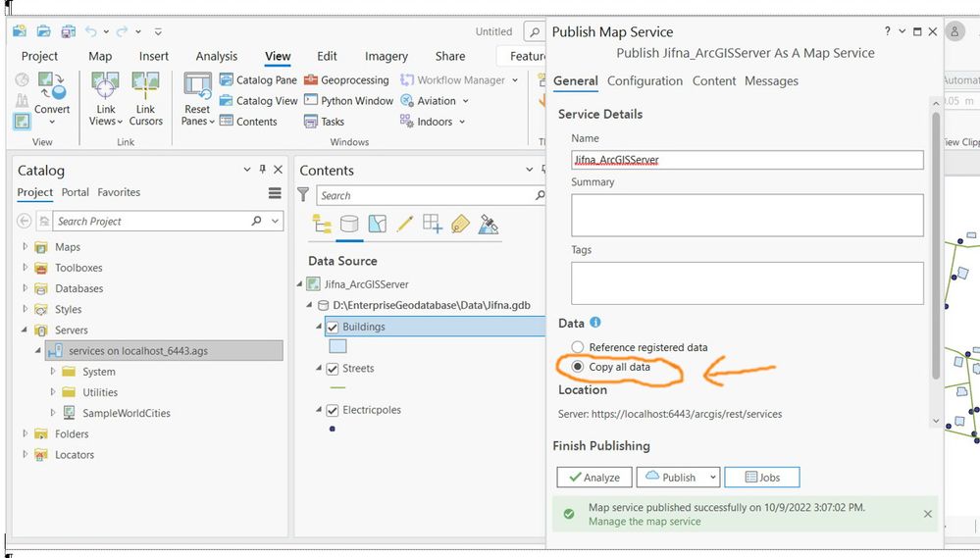Click the Link Views tool
Viewport: 980px width, 558px height.
click(106, 99)
